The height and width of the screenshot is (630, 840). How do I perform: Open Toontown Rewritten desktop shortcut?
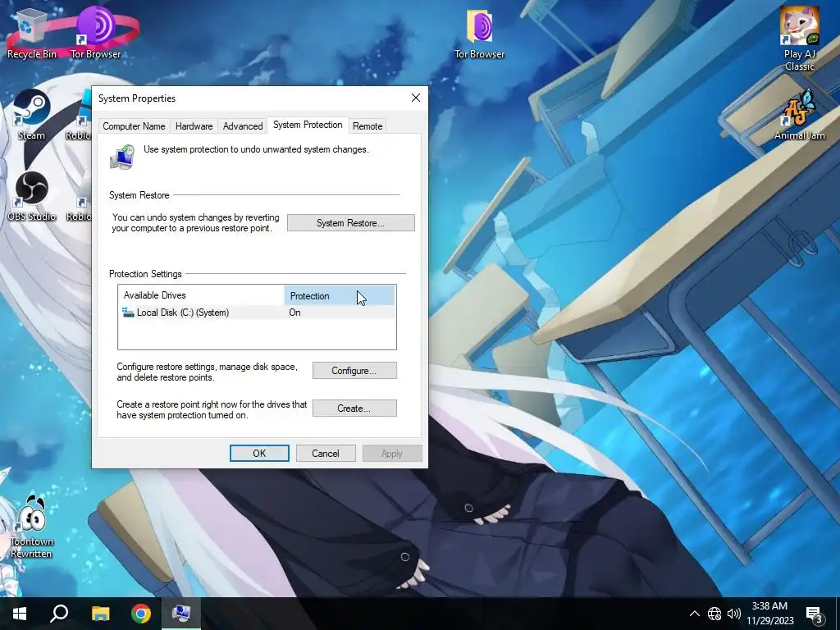click(32, 527)
